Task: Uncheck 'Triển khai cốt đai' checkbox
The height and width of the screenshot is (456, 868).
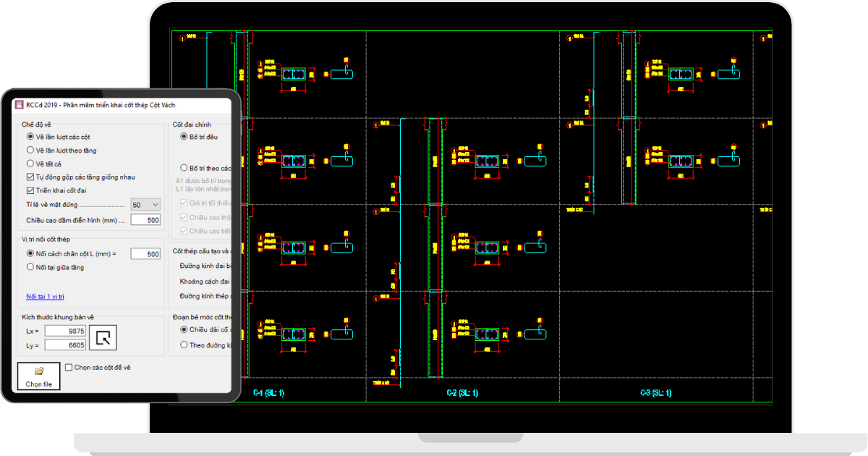Action: click(30, 191)
